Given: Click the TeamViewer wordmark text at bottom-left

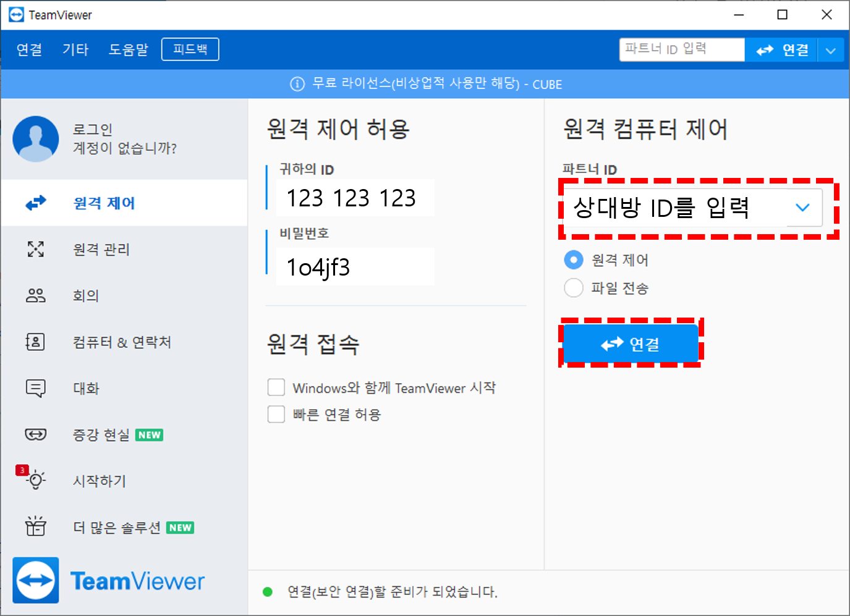Looking at the screenshot, I should [x=137, y=581].
